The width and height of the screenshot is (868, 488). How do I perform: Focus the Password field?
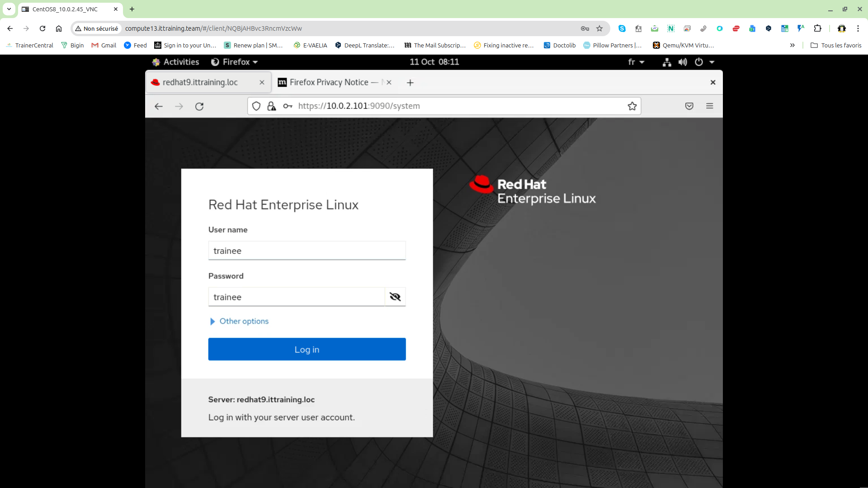pyautogui.click(x=297, y=297)
